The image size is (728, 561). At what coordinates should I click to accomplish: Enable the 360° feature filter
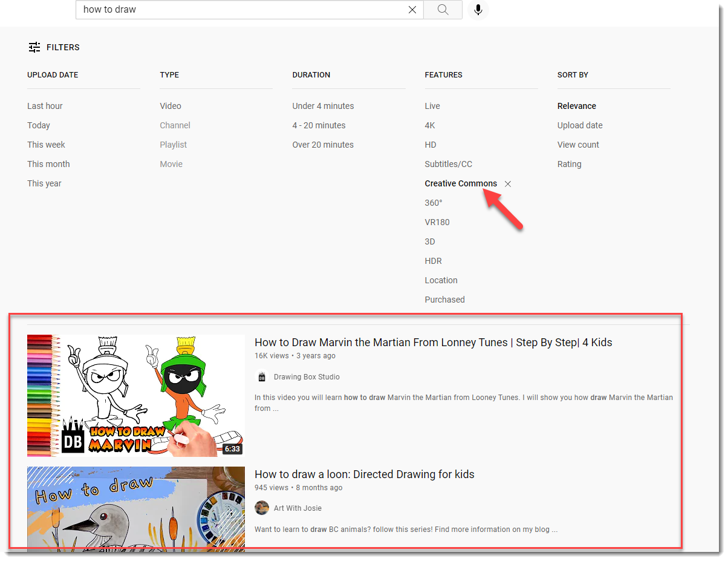434,203
